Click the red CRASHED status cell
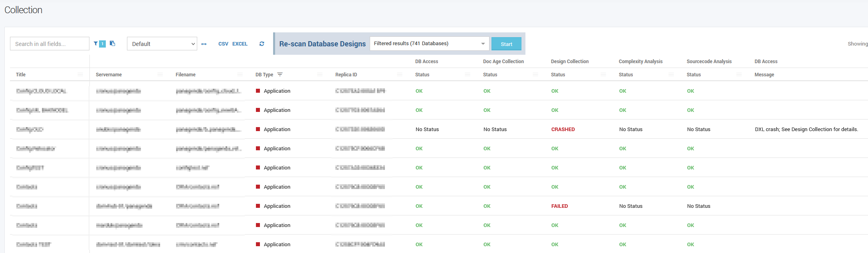The height and width of the screenshot is (253, 868). (563, 129)
